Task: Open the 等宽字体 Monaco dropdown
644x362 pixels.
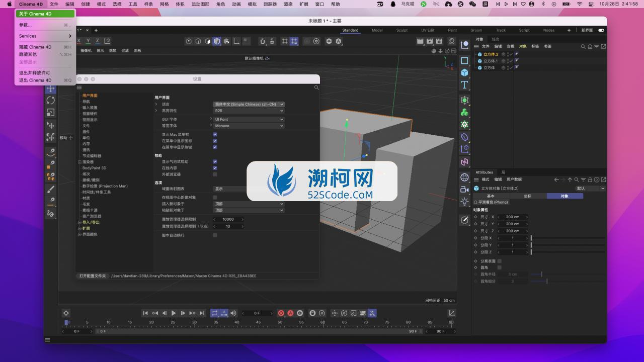Action: coord(249,126)
